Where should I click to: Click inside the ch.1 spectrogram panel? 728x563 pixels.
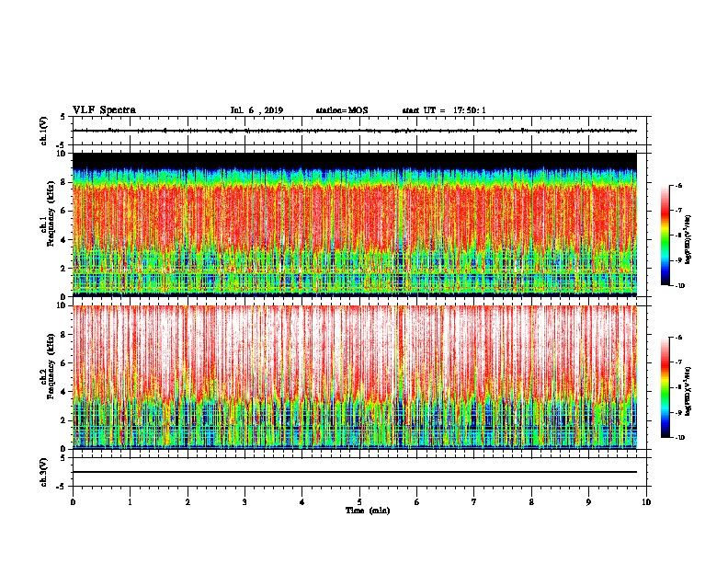click(x=355, y=224)
